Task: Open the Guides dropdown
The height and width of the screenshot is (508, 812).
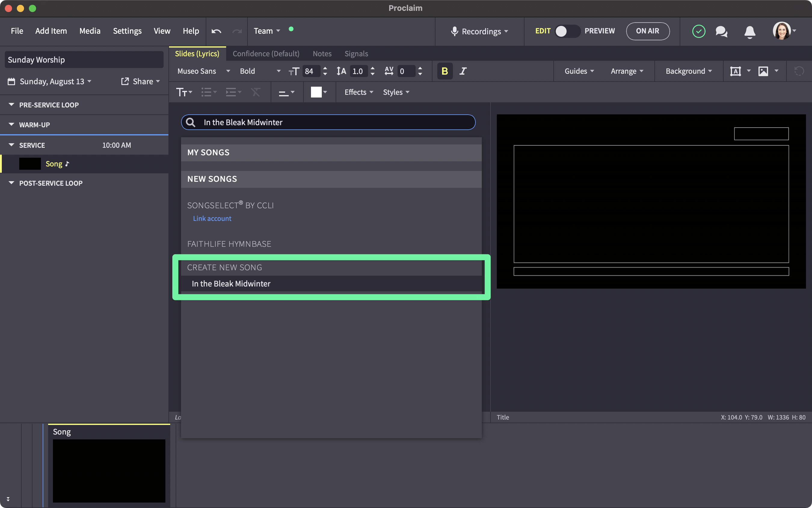Action: (x=579, y=71)
